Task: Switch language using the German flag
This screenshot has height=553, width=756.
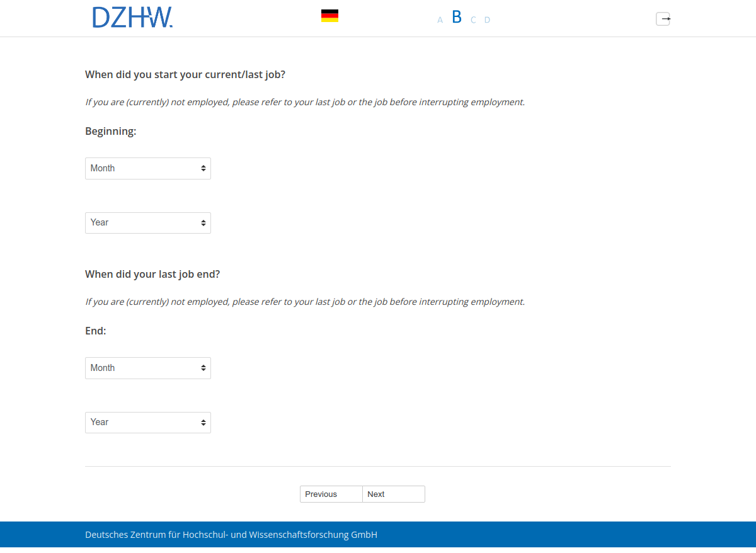Action: click(x=329, y=16)
